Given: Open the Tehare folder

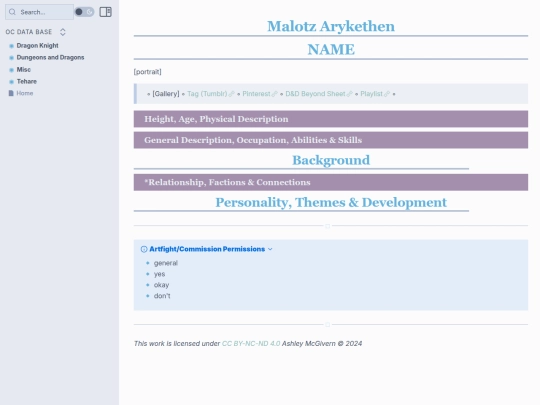Looking at the screenshot, I should pos(27,82).
